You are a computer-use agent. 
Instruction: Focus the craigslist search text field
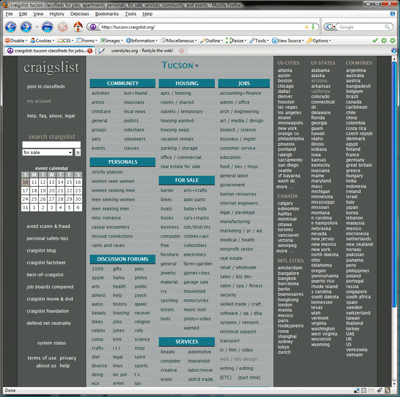[x=51, y=144]
